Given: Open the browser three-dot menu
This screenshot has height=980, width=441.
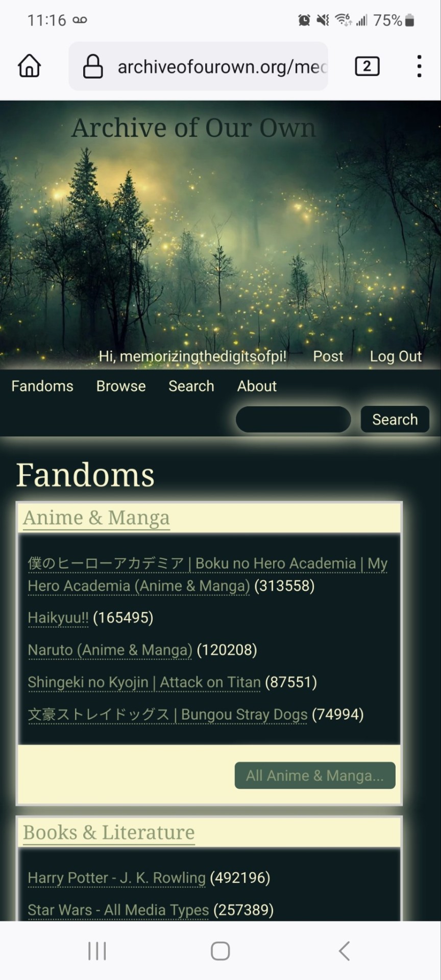Looking at the screenshot, I should (x=419, y=66).
